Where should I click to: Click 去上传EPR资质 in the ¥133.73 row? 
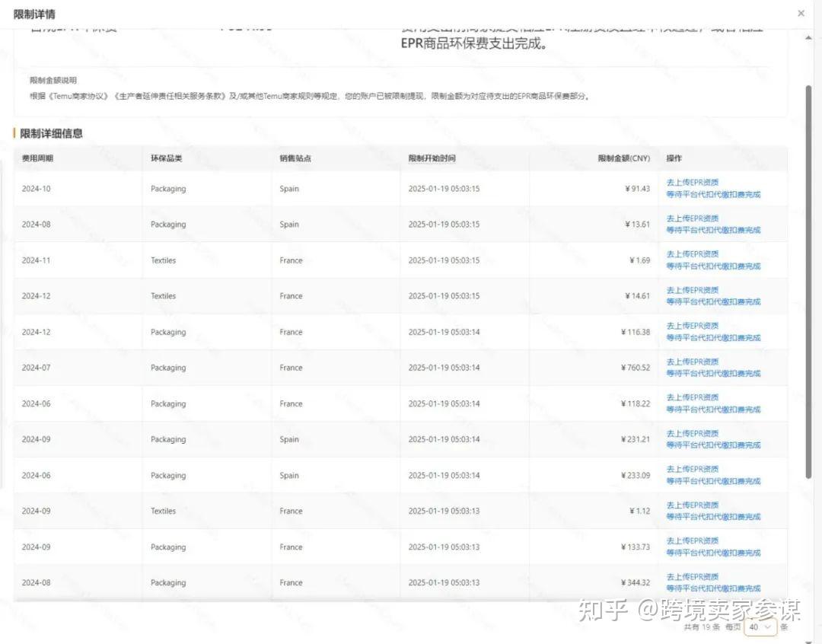pos(692,540)
